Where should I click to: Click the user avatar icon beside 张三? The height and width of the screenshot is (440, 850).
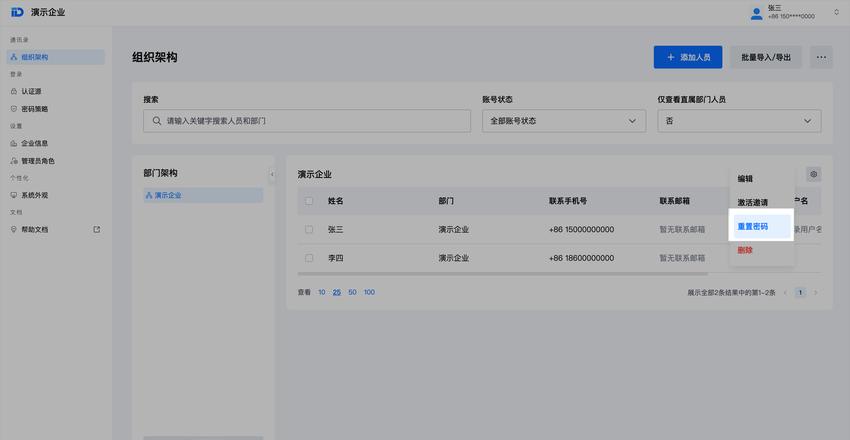coord(756,14)
